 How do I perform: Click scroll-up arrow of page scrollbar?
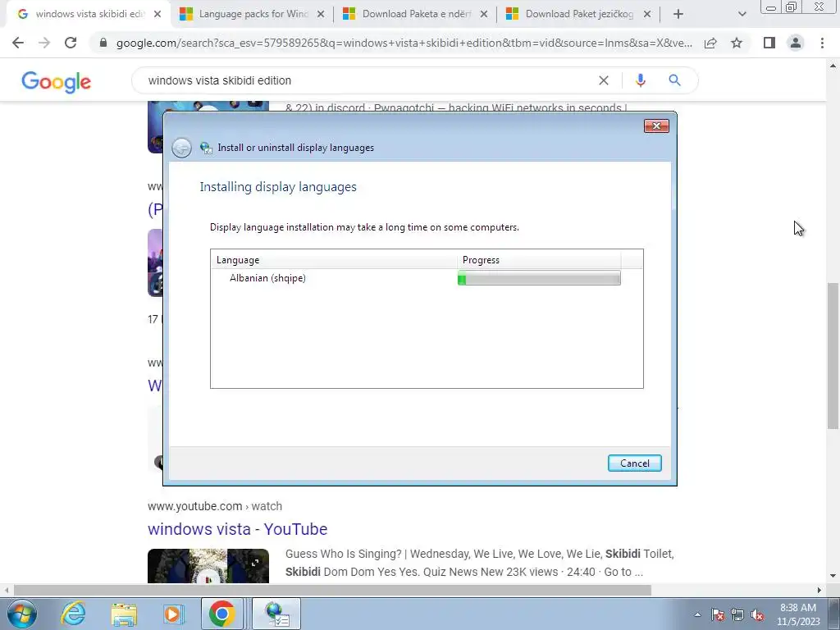833,66
